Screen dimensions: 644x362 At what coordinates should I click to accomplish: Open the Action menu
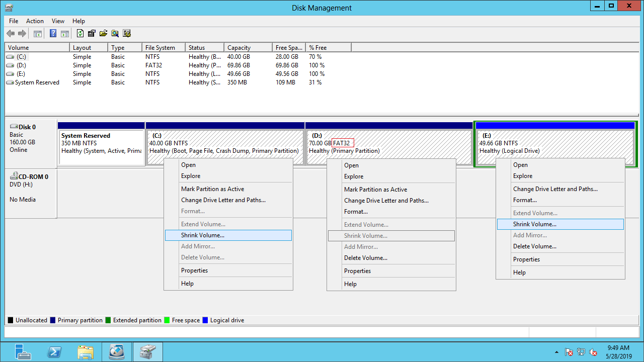coord(35,21)
